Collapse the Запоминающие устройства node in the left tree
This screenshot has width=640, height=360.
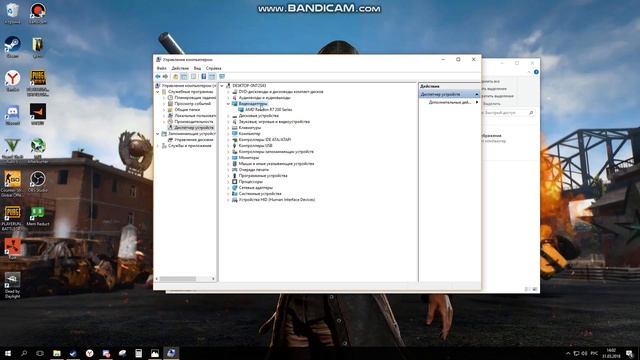tap(158, 134)
